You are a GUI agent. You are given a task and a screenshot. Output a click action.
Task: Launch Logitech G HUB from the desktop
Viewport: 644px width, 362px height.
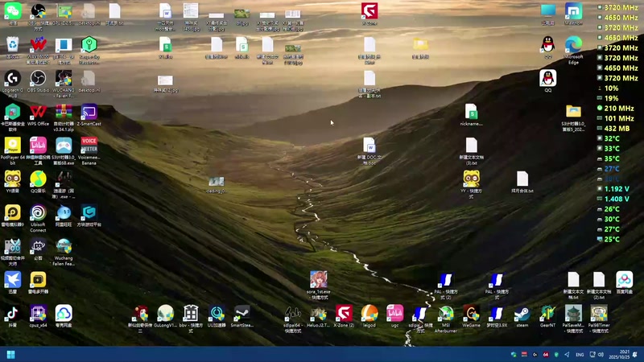[13, 78]
